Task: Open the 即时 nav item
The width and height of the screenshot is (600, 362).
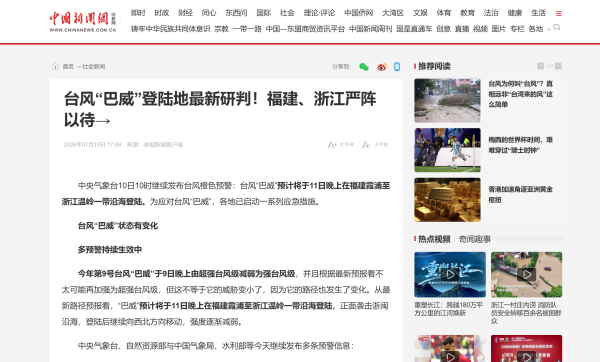Action: tap(138, 13)
